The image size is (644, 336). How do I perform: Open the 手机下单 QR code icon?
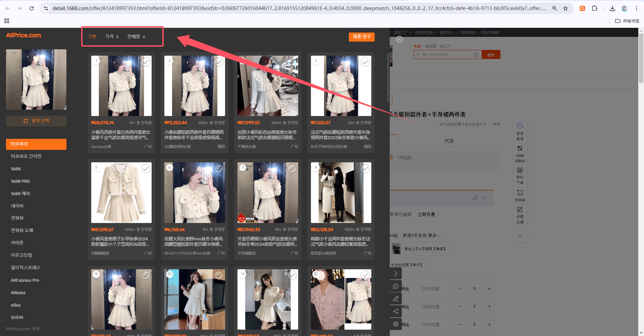coord(520,176)
